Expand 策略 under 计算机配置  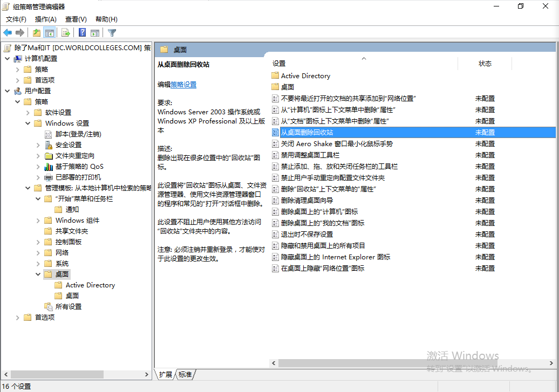click(x=17, y=70)
